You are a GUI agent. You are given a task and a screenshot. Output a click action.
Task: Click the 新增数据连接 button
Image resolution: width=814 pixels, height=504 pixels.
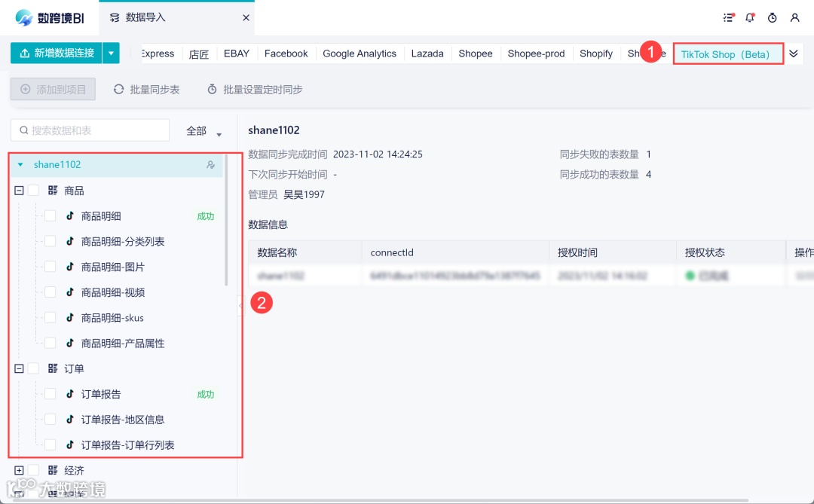pyautogui.click(x=57, y=53)
